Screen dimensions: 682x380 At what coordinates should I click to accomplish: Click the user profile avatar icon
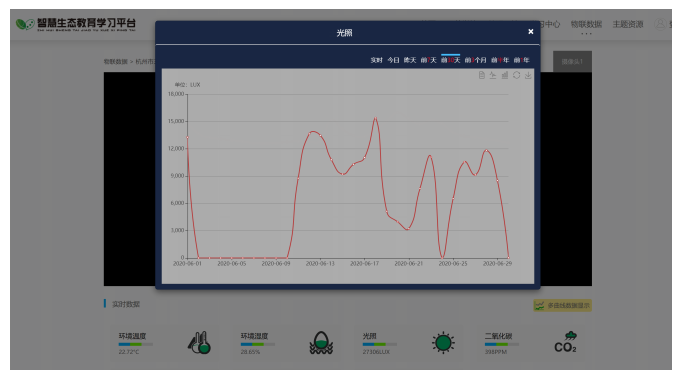point(660,24)
